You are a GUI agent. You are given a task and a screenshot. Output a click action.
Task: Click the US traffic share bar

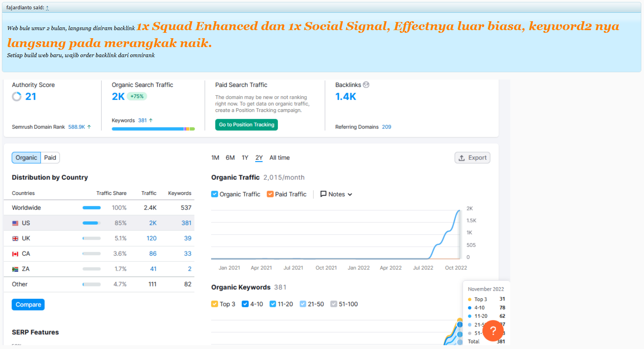[92, 223]
